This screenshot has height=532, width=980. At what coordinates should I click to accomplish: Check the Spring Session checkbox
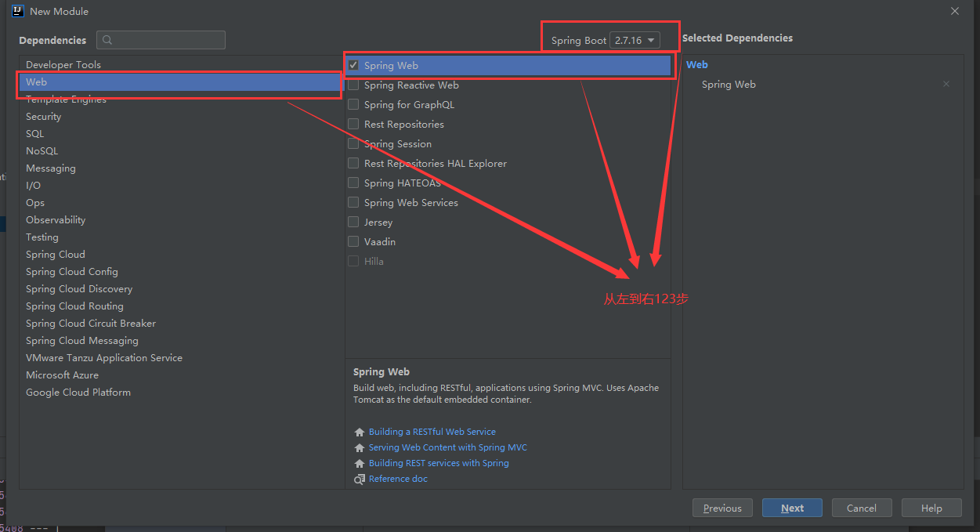[x=353, y=144]
